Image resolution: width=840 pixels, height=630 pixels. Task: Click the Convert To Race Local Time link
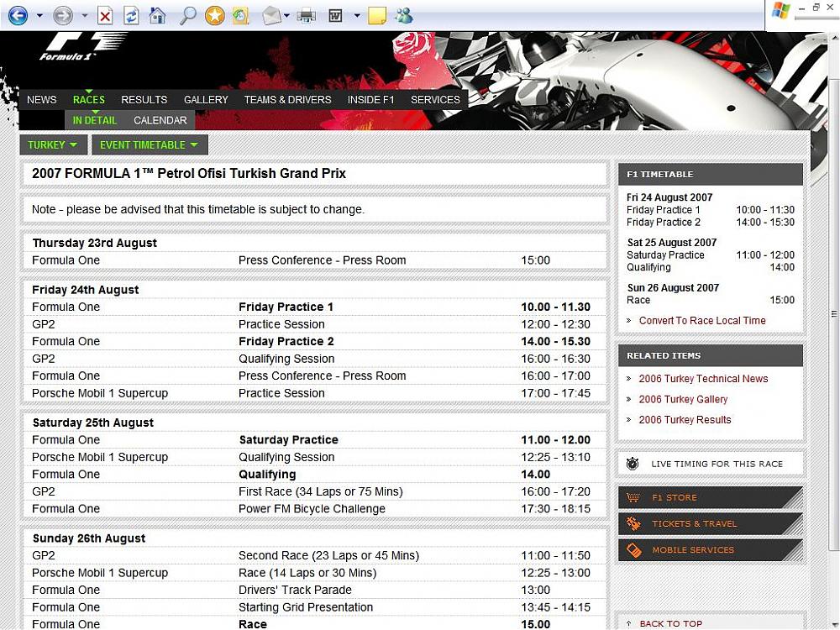point(701,320)
